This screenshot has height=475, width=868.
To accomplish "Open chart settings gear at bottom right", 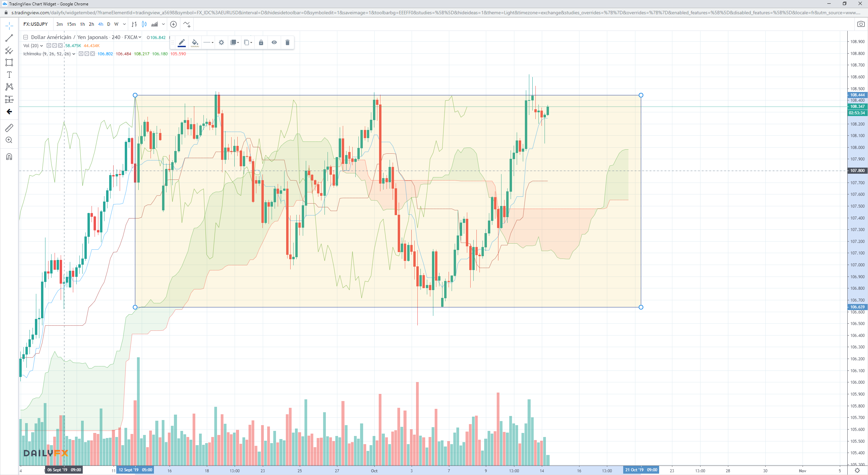I will click(x=857, y=471).
